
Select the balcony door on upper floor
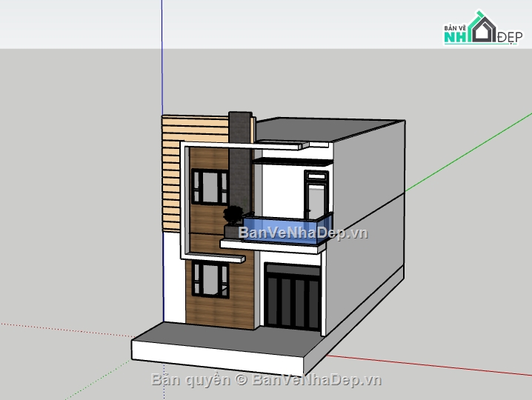point(316,196)
